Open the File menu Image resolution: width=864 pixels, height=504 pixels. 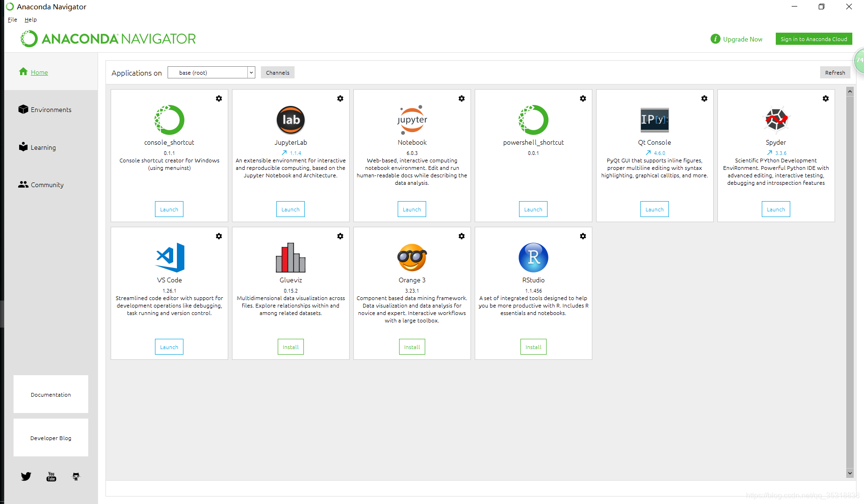[13, 20]
